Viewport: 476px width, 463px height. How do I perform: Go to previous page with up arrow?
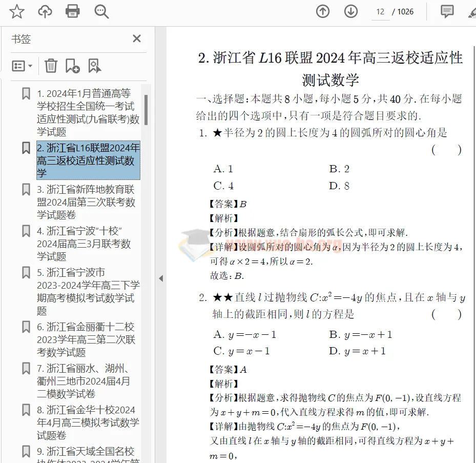[x=323, y=11]
